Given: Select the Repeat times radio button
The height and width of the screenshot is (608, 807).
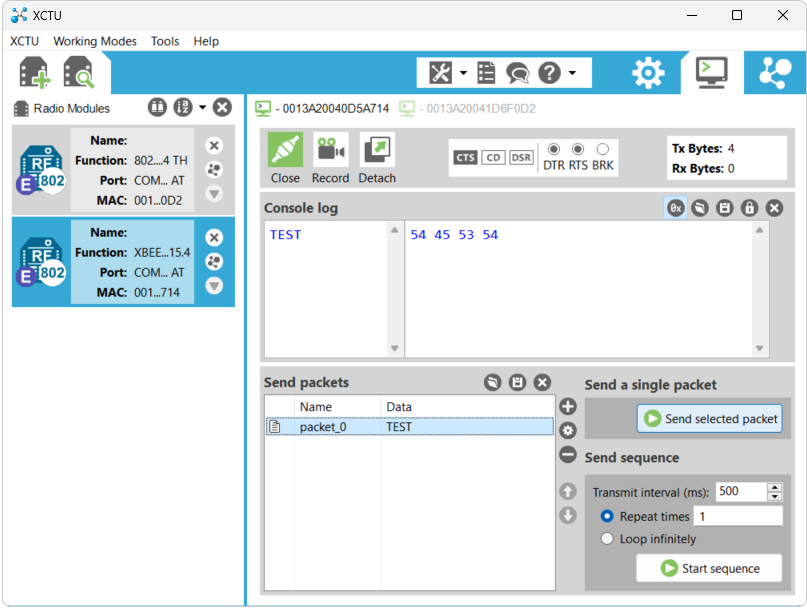Looking at the screenshot, I should (607, 516).
